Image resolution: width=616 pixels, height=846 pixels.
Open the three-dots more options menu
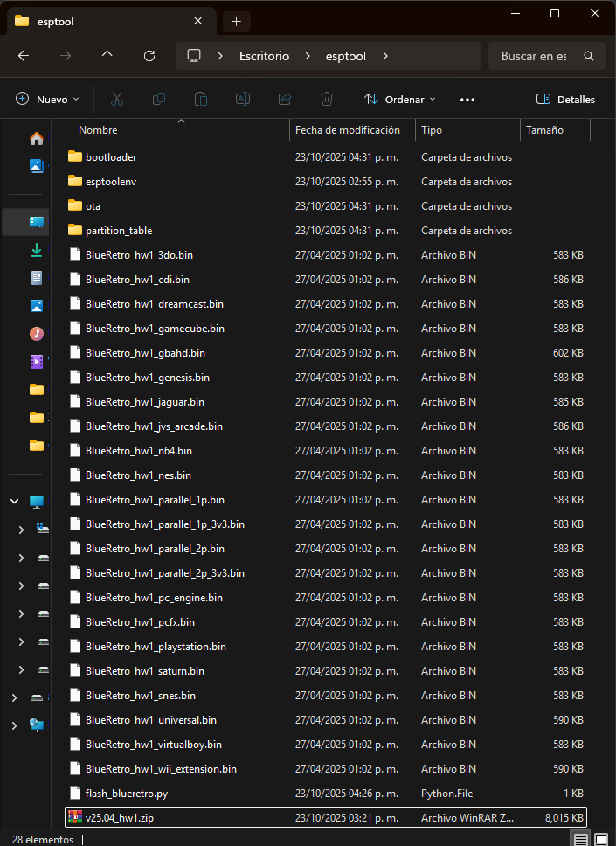tap(467, 100)
